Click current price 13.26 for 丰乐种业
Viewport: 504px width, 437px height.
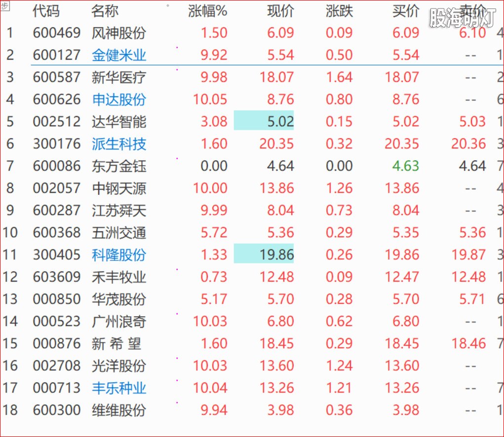277,388
